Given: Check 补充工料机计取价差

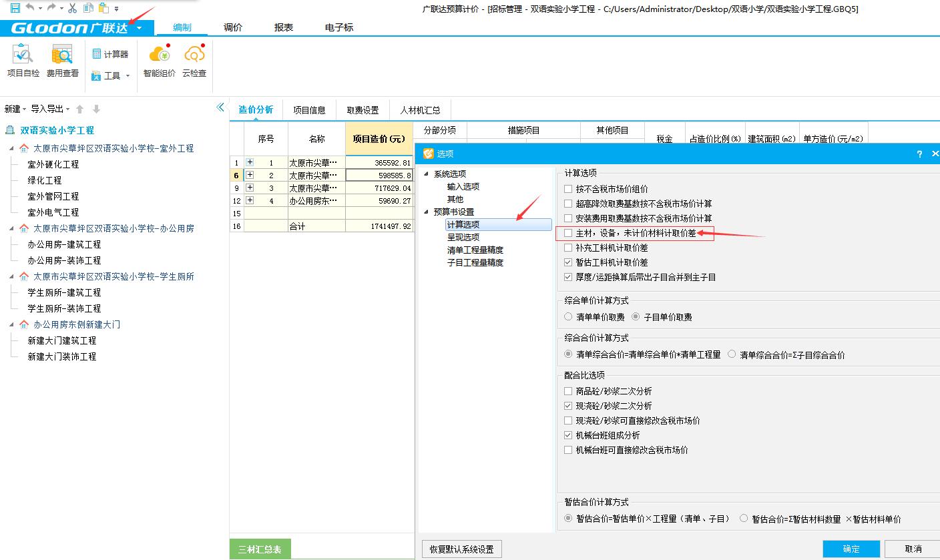Looking at the screenshot, I should [568, 248].
